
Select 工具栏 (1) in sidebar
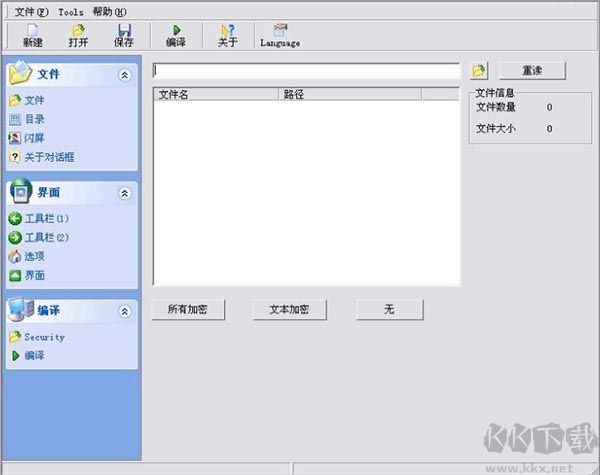pyautogui.click(x=38, y=219)
